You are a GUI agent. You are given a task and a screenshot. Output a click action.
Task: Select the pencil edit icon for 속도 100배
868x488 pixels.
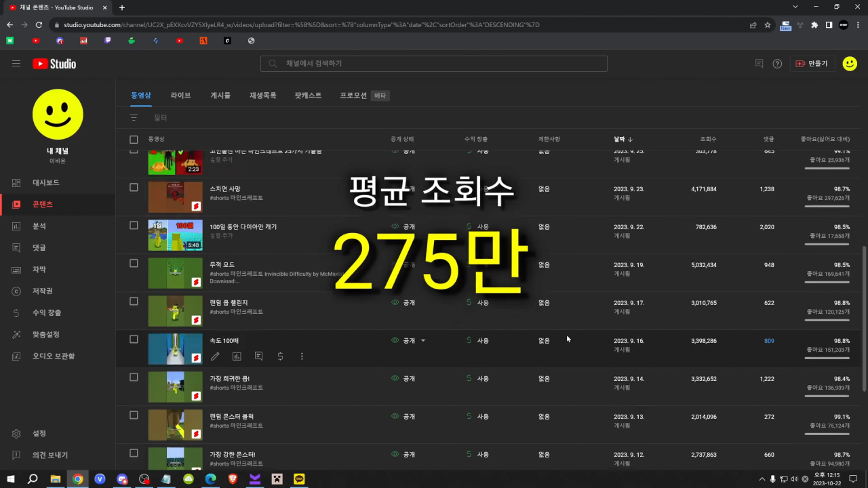tap(215, 356)
